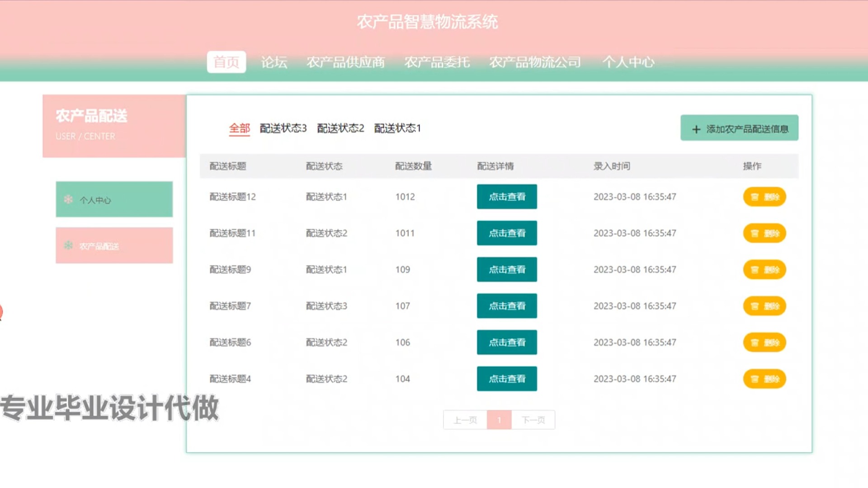Click the quantity value 1011
The height and width of the screenshot is (488, 868).
(x=405, y=233)
